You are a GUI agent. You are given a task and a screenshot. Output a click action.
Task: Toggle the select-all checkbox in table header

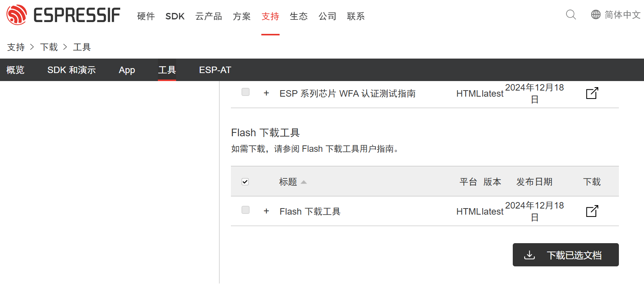tap(245, 182)
